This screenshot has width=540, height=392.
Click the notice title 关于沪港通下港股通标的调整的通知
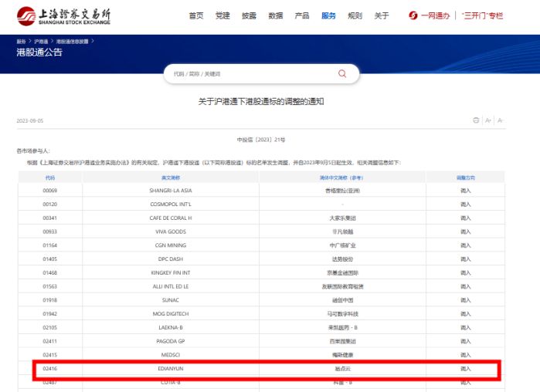[261, 101]
